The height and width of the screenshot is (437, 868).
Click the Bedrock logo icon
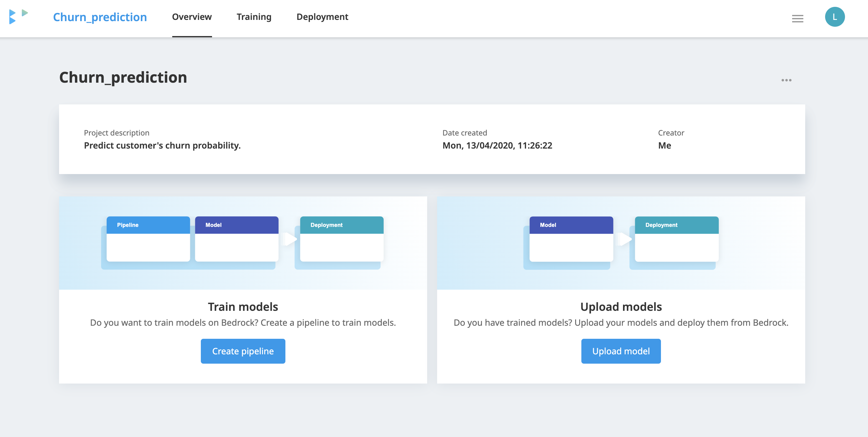(x=18, y=17)
